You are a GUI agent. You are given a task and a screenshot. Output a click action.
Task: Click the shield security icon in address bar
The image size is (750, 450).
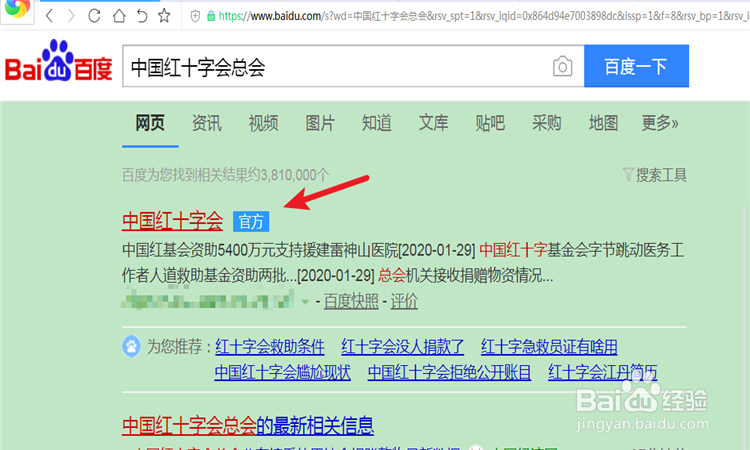pos(195,16)
